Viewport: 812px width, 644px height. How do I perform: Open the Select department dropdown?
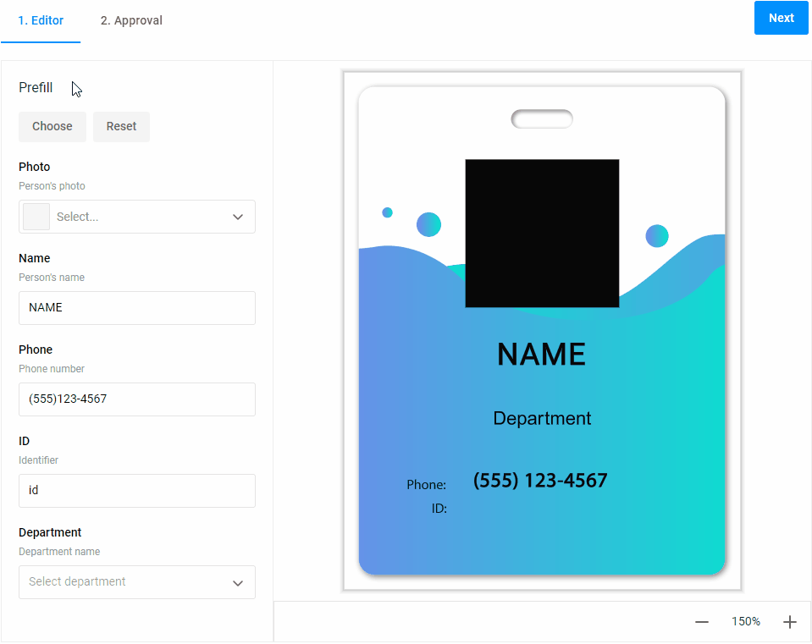(x=137, y=582)
